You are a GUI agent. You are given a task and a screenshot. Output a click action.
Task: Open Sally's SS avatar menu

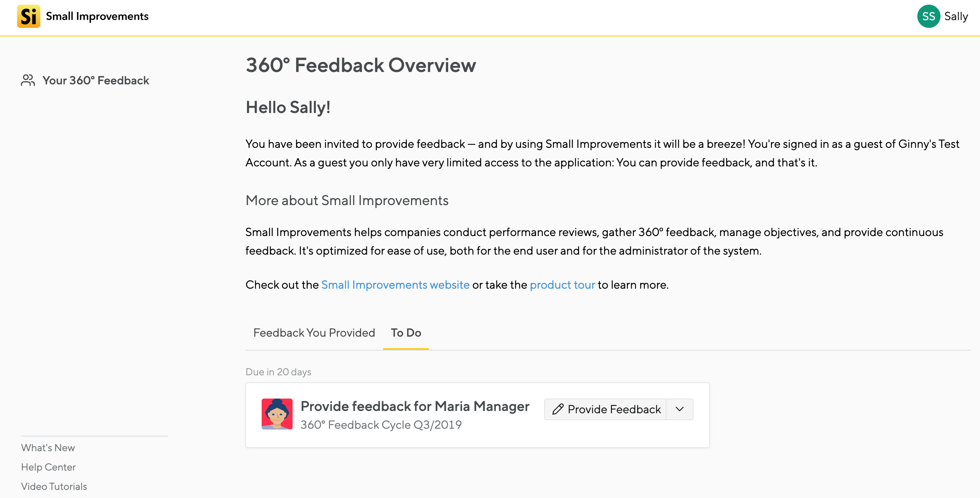click(929, 16)
